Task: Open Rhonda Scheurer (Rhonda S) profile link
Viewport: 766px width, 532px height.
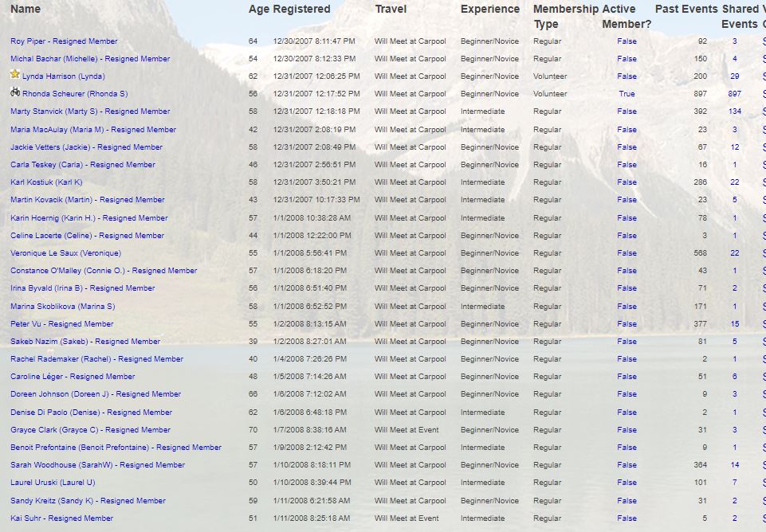Action: [x=75, y=94]
